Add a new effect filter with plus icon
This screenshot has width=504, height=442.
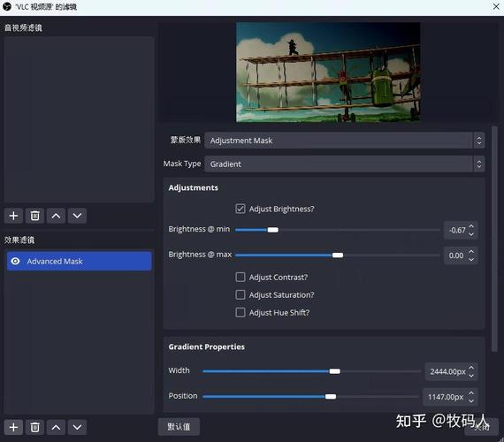[x=13, y=427]
